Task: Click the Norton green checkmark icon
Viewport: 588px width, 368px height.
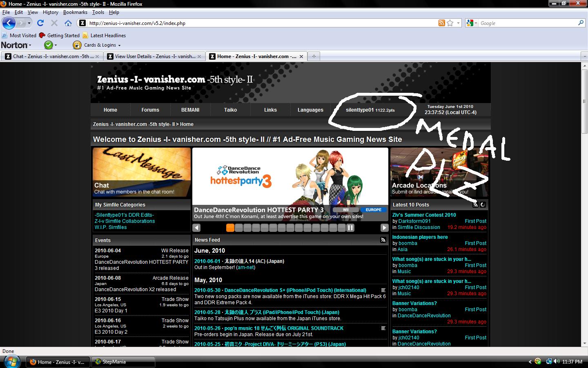Action: point(49,45)
